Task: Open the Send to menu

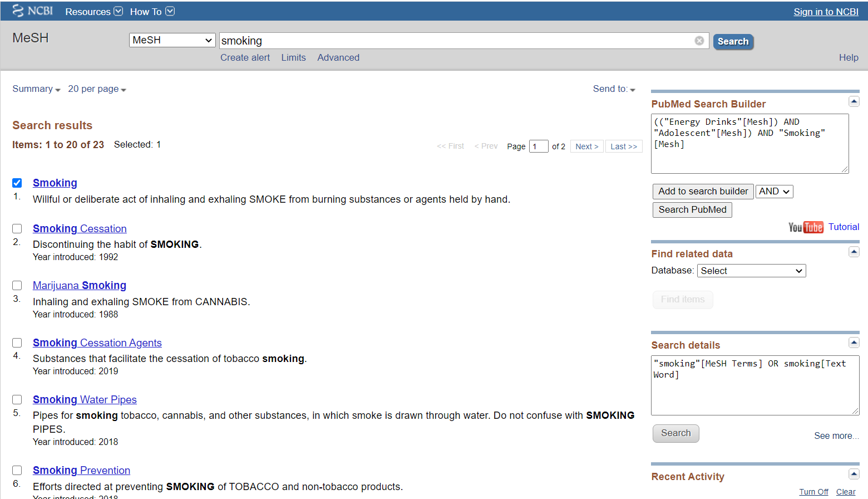Action: click(x=614, y=89)
